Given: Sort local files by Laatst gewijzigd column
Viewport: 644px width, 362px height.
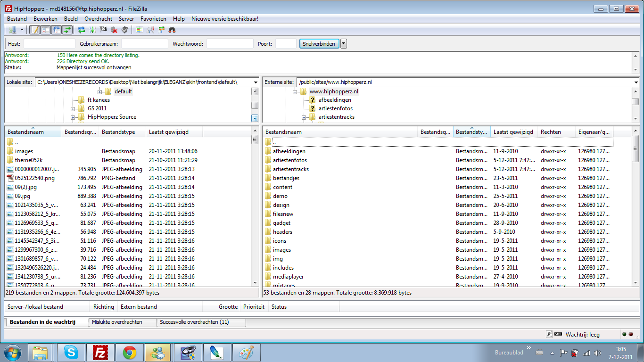Looking at the screenshot, I should pyautogui.click(x=174, y=132).
